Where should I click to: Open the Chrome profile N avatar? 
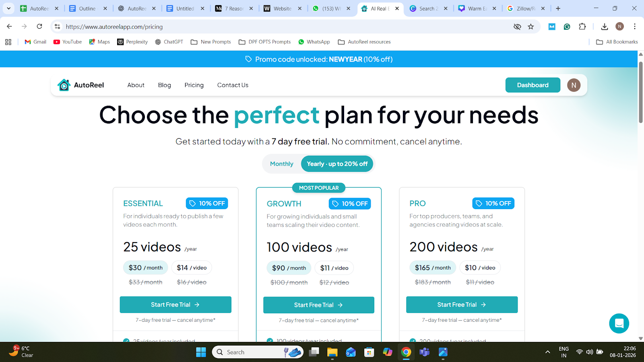[620, 27]
